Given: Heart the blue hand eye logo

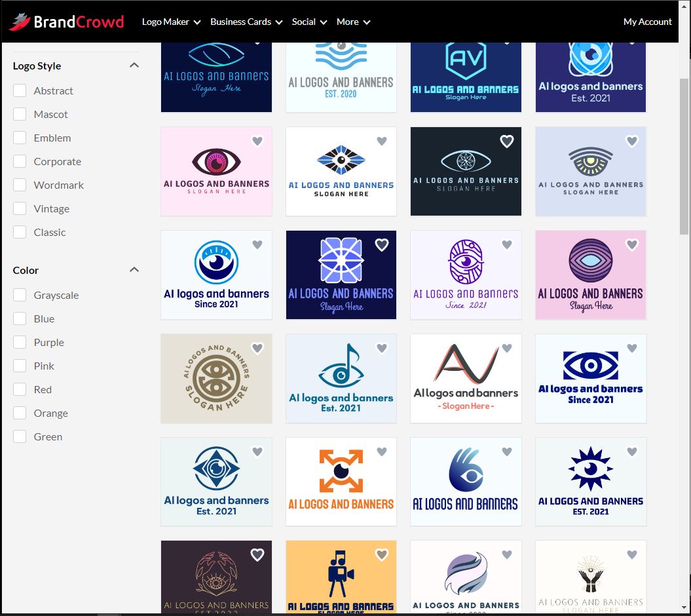Looking at the screenshot, I should 507,452.
